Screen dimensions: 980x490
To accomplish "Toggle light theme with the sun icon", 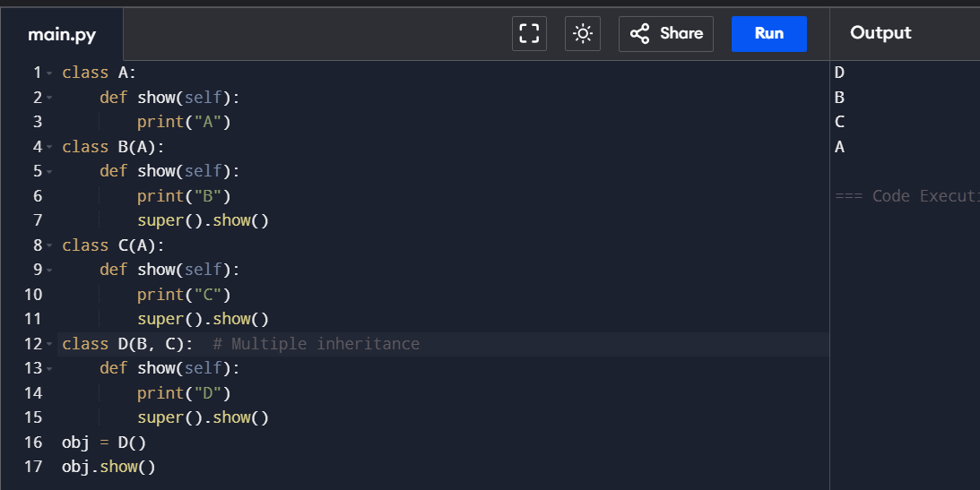I will pyautogui.click(x=583, y=34).
